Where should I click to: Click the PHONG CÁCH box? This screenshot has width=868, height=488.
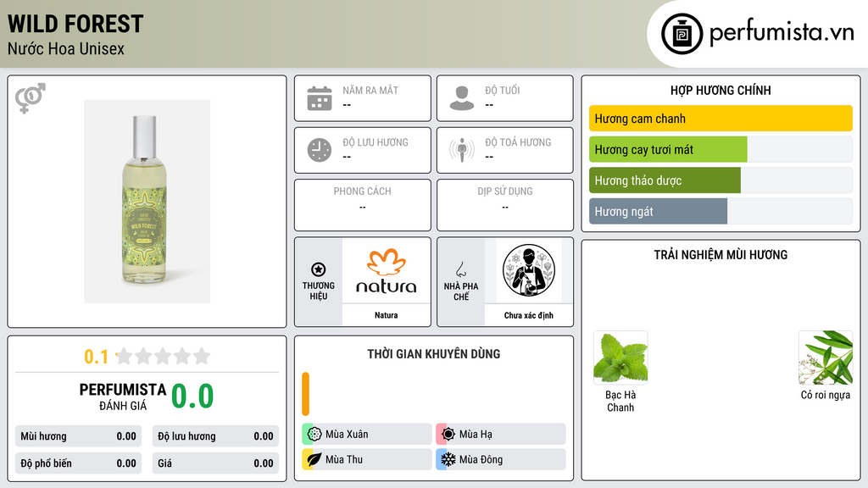tap(363, 205)
